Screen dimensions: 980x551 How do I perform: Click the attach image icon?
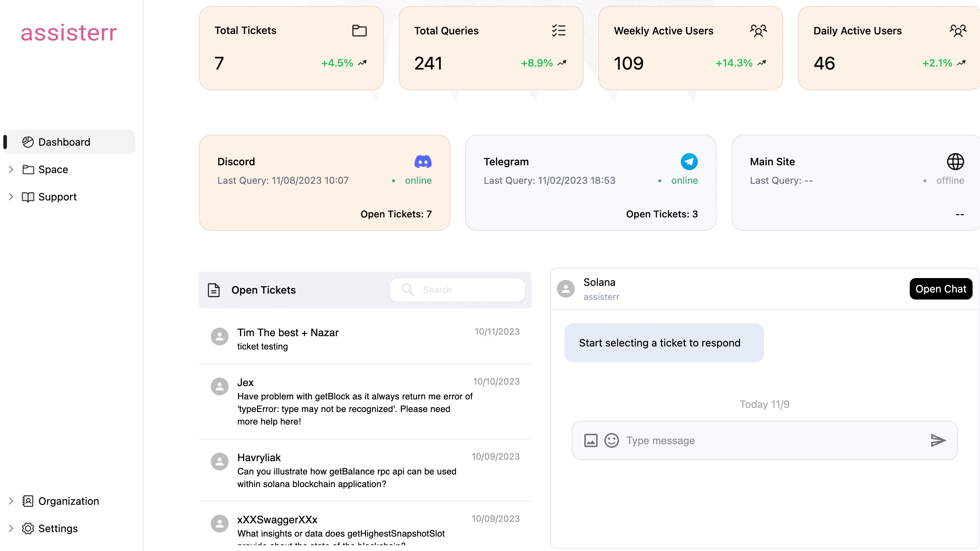tap(591, 440)
